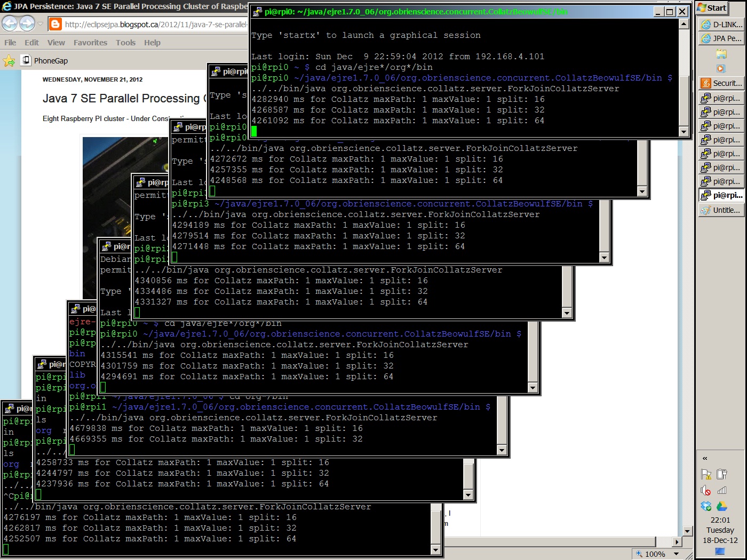Screen dimensions: 747x560
Task: Collapse the notification area with the chevron
Action: [705, 458]
